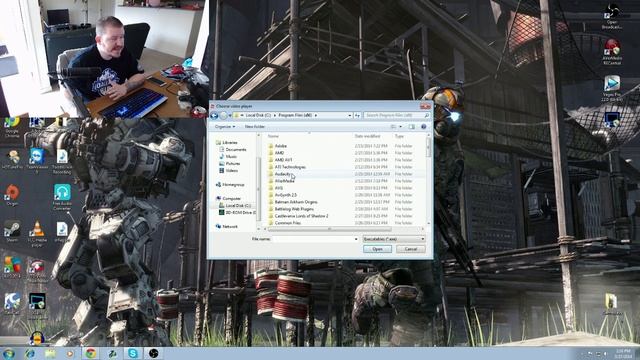Open Windows Explorer on the taskbar
640x360 pixels.
pos(50,353)
